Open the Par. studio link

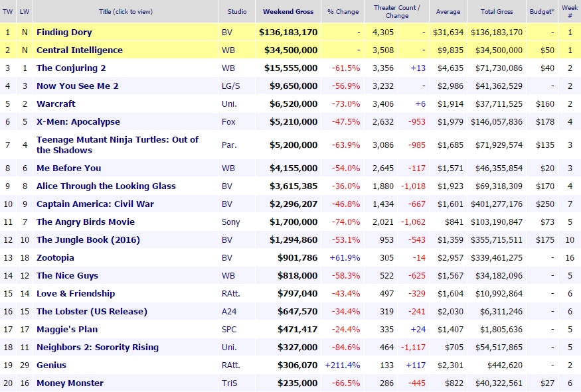click(229, 145)
